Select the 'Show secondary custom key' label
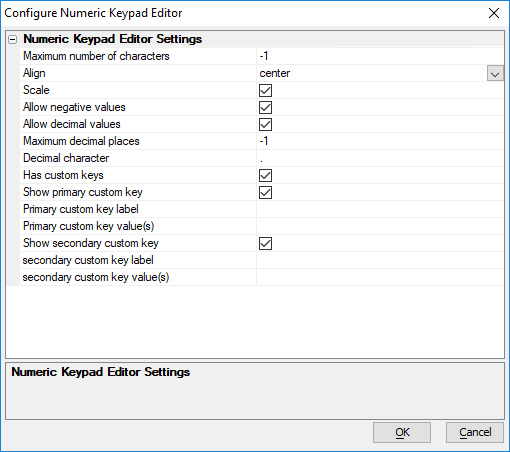Screen dimensions: 510x452 [x=91, y=243]
